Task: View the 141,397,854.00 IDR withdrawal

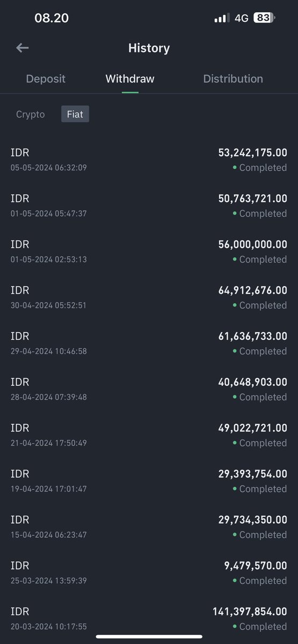Action: [149, 619]
